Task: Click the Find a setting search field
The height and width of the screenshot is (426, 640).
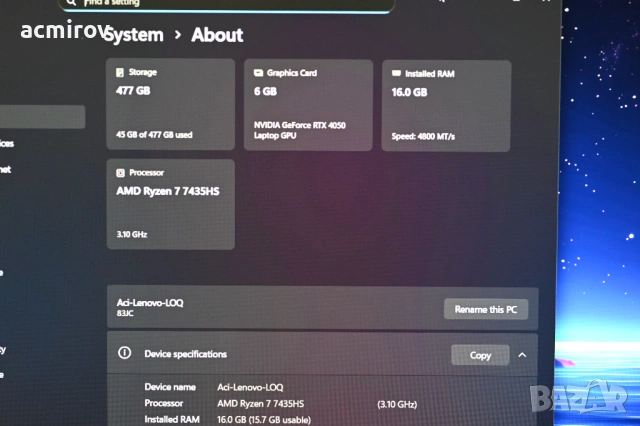Action: (x=220, y=4)
